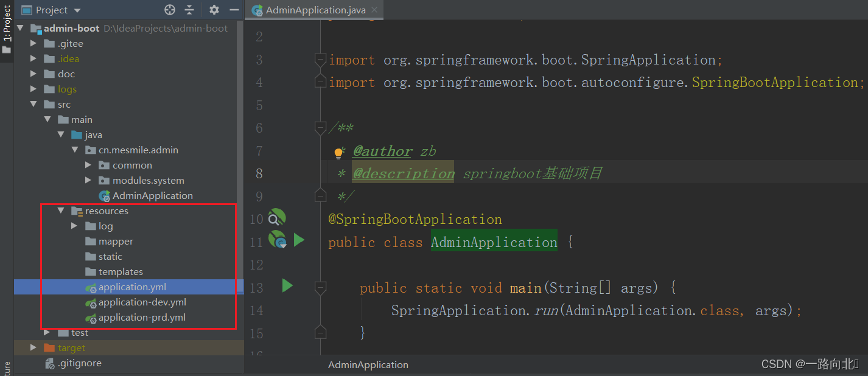Image resolution: width=868 pixels, height=376 pixels.
Task: Select the mapper folder
Action: (x=116, y=242)
